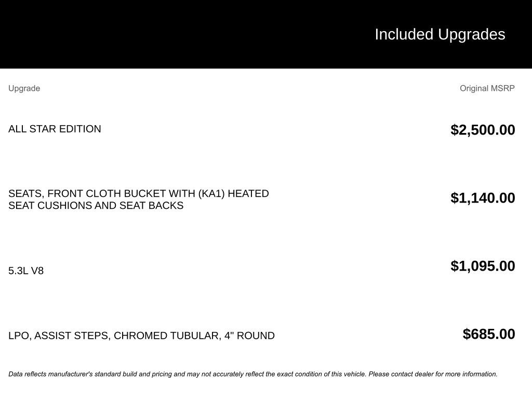Click the 'Data reflects manufacturer's' disclaimer start
The image size is (532, 399).
[50, 374]
